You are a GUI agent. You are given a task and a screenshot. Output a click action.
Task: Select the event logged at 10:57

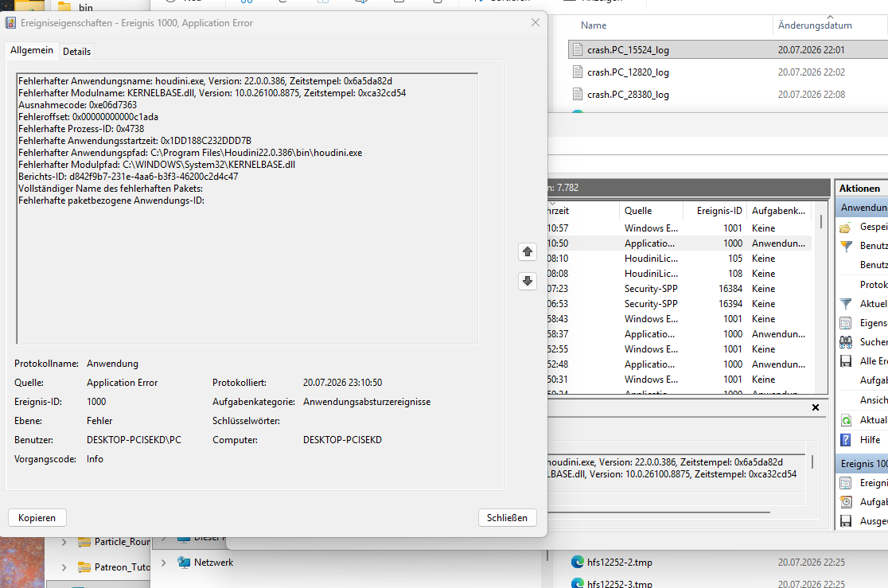pyautogui.click(x=680, y=228)
